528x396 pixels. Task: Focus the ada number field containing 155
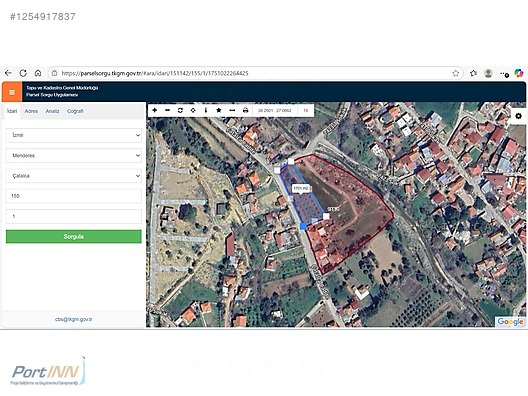pyautogui.click(x=74, y=196)
